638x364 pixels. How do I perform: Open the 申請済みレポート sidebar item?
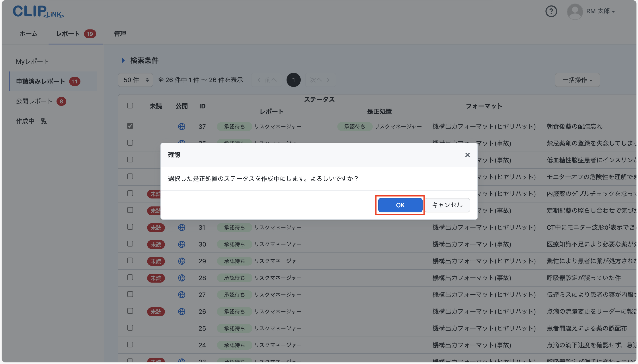coord(40,81)
